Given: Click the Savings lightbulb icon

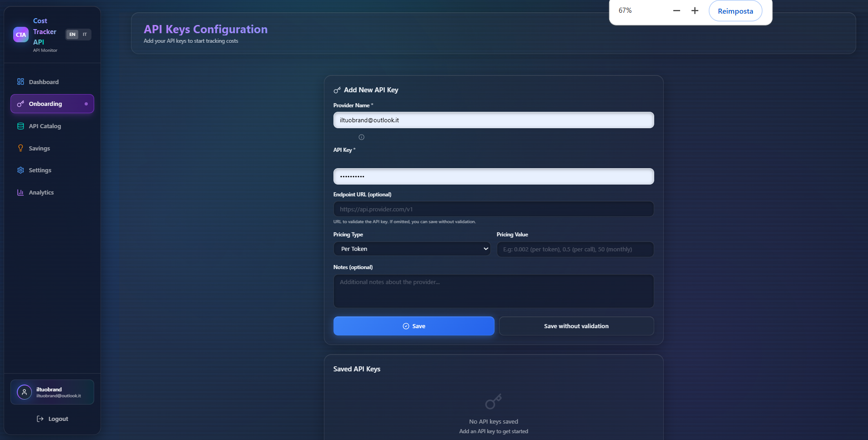Looking at the screenshot, I should click(20, 148).
